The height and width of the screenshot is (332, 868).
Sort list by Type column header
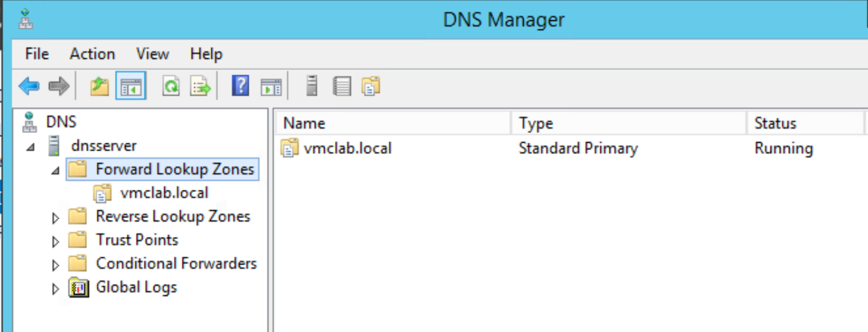point(629,123)
